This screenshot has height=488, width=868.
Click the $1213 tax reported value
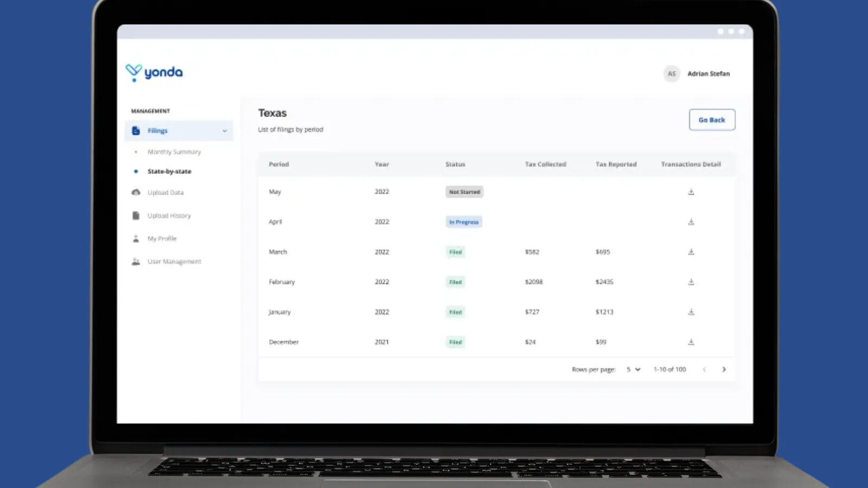(x=604, y=312)
